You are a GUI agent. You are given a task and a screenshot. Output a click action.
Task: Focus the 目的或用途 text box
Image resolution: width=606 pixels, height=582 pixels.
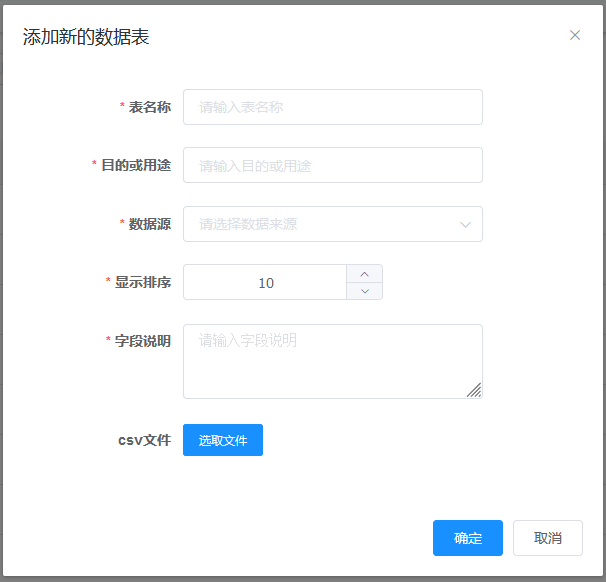click(332, 165)
